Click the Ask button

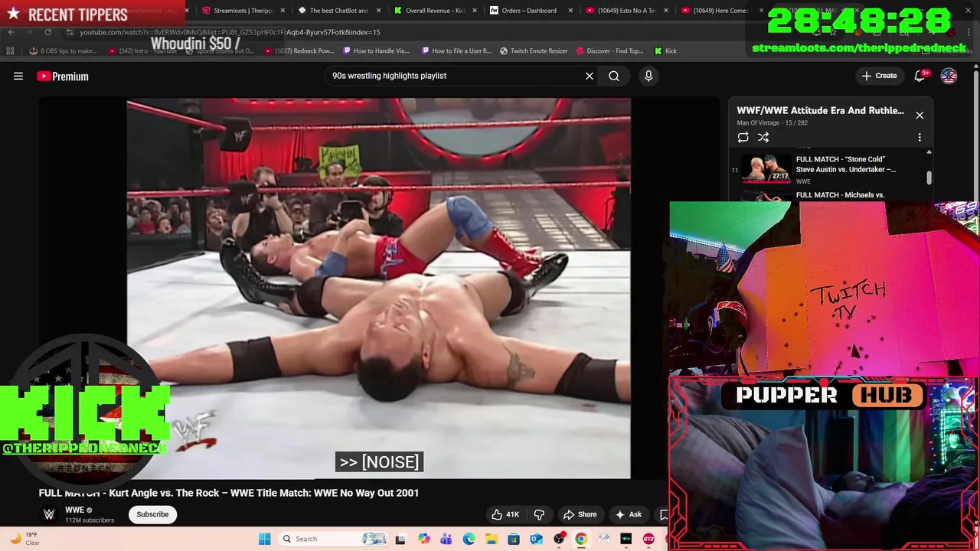[x=629, y=514]
